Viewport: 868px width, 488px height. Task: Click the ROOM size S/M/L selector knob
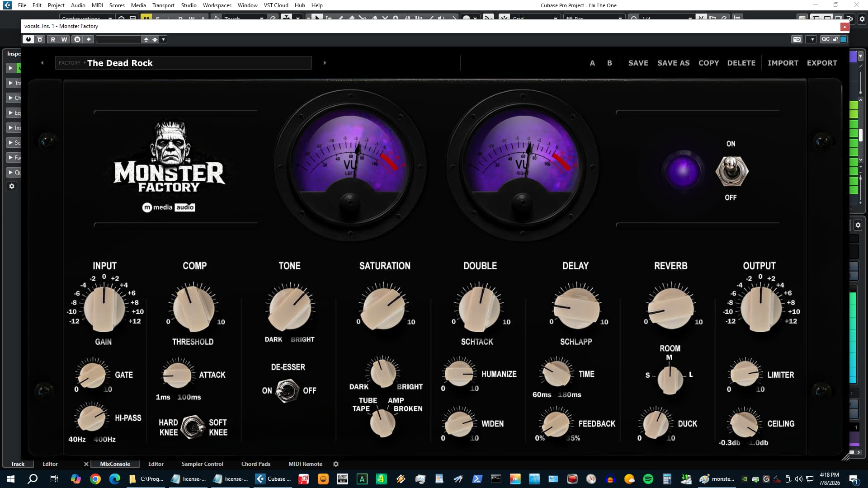(x=670, y=380)
